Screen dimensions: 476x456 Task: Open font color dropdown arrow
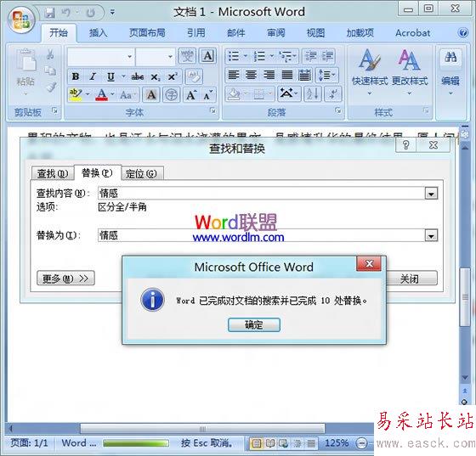(x=112, y=94)
